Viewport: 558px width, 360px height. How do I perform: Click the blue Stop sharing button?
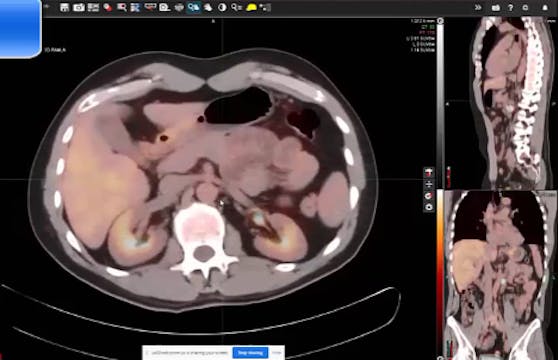[250, 353]
